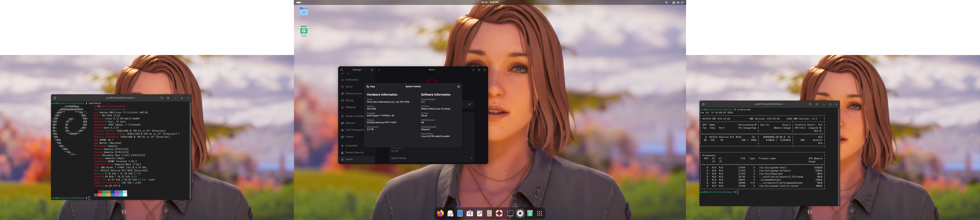Open Privacy & Security settings
The width and height of the screenshot is (980, 220).
[357, 153]
